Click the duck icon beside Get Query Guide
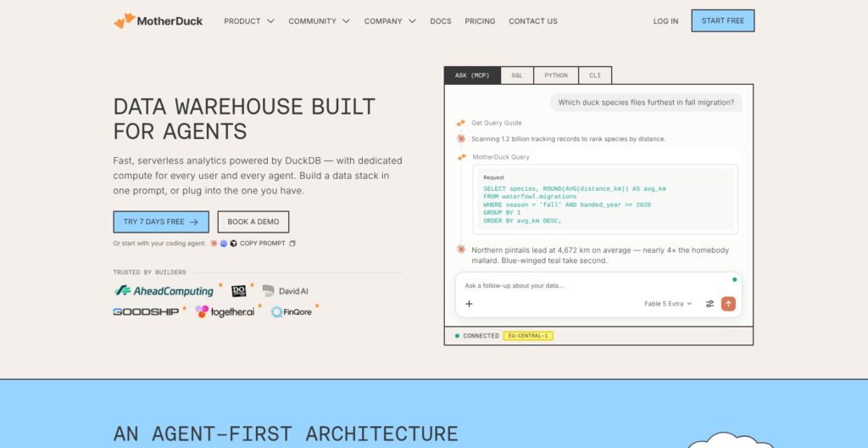The height and width of the screenshot is (448, 868). coord(460,123)
